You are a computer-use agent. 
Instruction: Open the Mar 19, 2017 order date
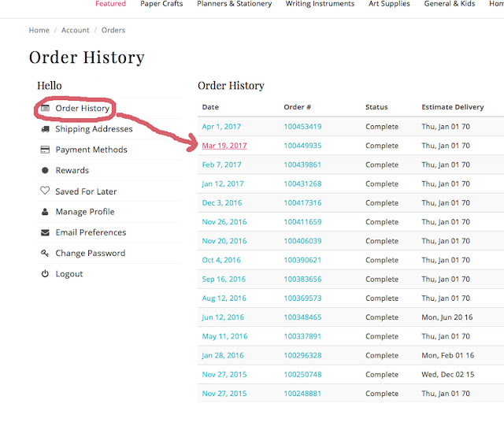[224, 146]
